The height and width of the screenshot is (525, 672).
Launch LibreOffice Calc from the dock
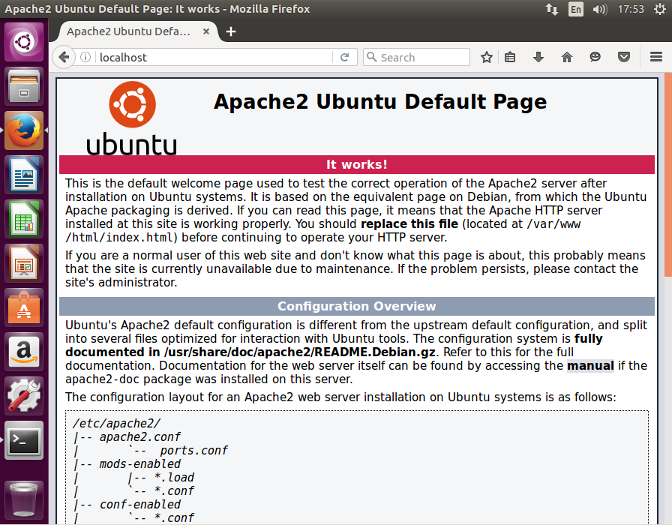coord(24,219)
